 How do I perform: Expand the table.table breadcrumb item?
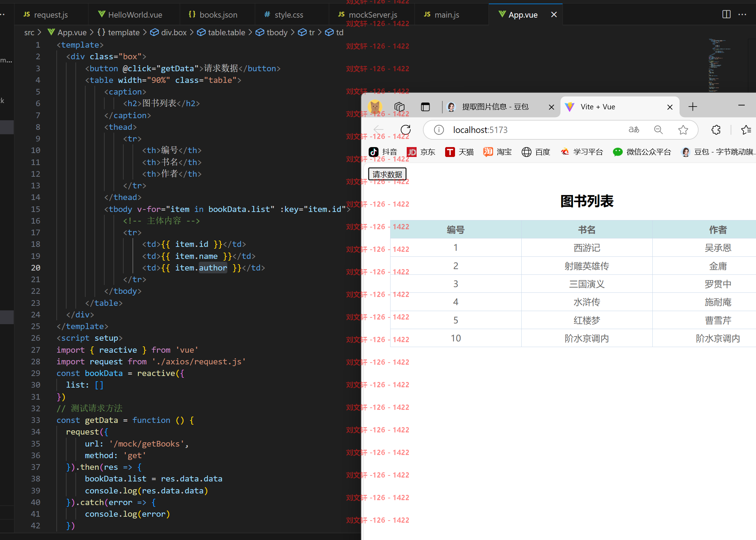221,32
